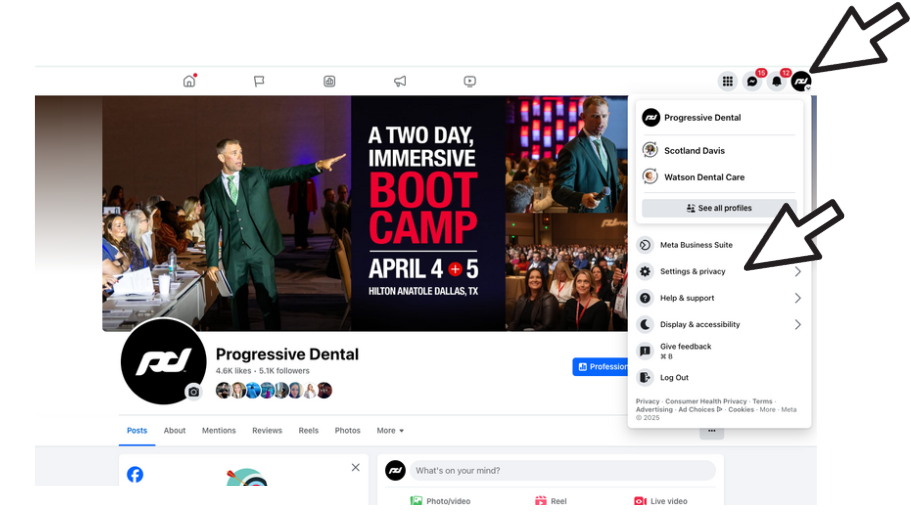911x529 pixels.
Task: Open Messenger with 15 notifications
Action: coord(752,81)
